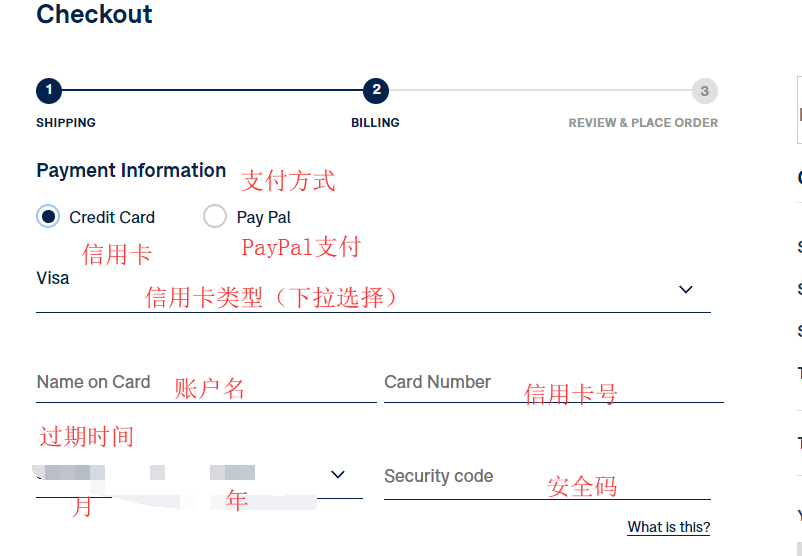Go back to the SHIPPING step label
802x556 pixels.
tap(66, 123)
